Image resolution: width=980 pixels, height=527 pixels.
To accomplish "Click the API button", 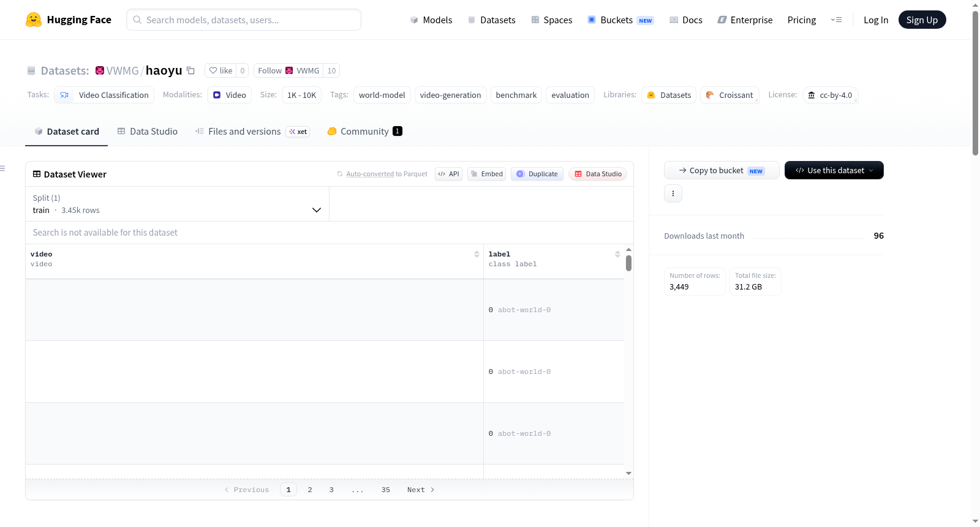I will click(448, 174).
